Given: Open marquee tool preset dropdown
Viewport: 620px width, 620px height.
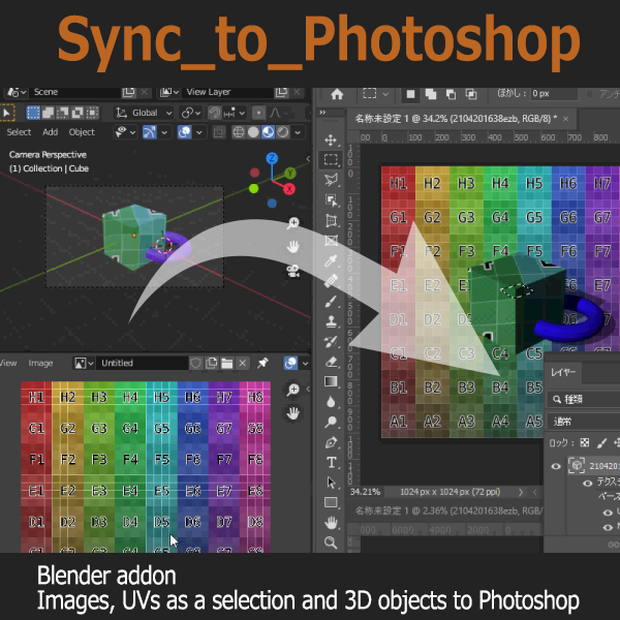Looking at the screenshot, I should click(x=376, y=94).
